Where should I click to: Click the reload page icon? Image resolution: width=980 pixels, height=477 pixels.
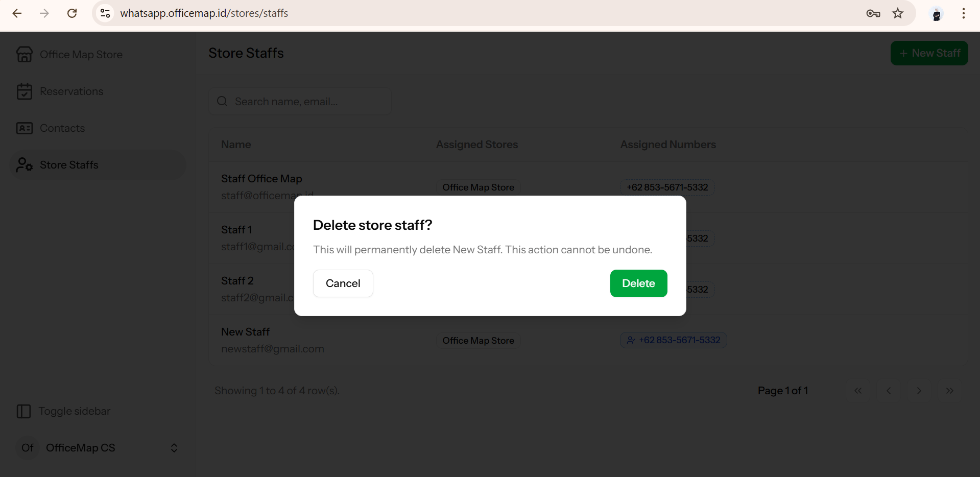point(72,13)
